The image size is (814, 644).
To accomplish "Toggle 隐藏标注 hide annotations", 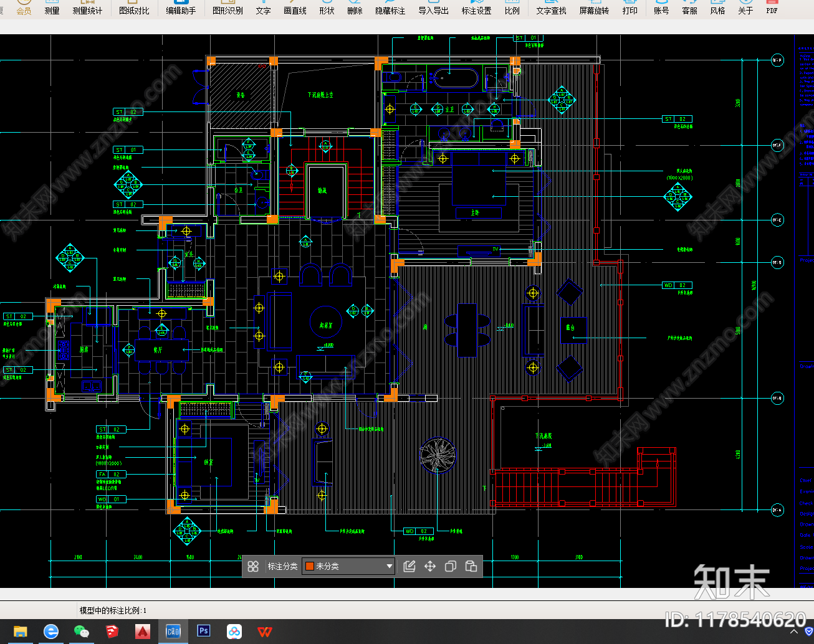I will point(390,7).
